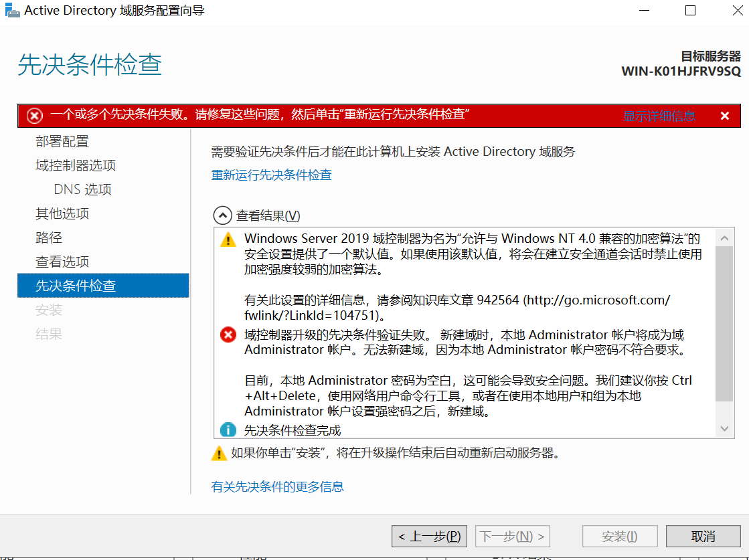Open DNS 选项 sidebar step
The image size is (749, 560).
click(82, 189)
